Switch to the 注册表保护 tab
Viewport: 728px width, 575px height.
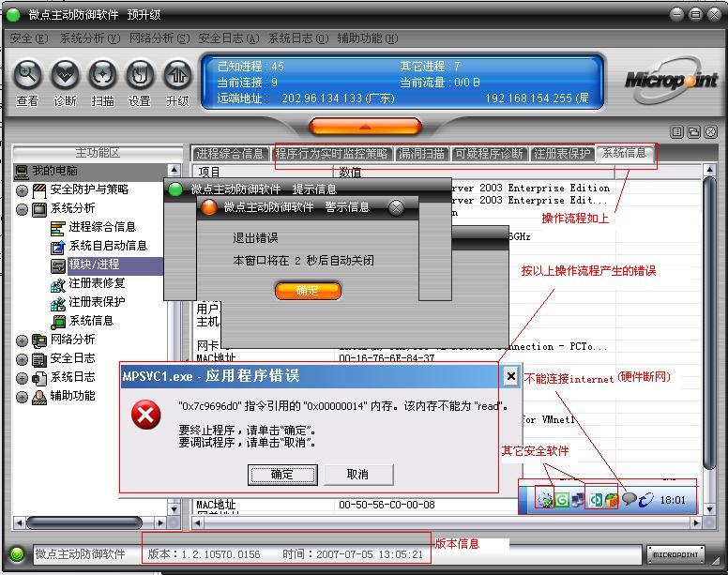[x=562, y=154]
